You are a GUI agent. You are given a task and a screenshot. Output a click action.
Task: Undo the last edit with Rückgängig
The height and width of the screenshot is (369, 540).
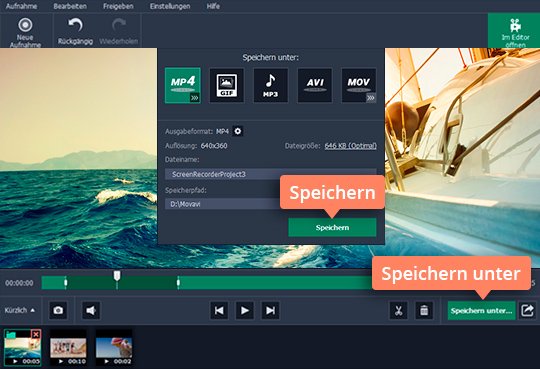tap(75, 32)
